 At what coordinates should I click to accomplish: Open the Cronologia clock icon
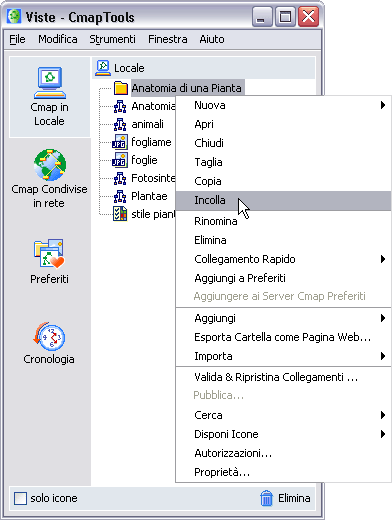pos(49,336)
